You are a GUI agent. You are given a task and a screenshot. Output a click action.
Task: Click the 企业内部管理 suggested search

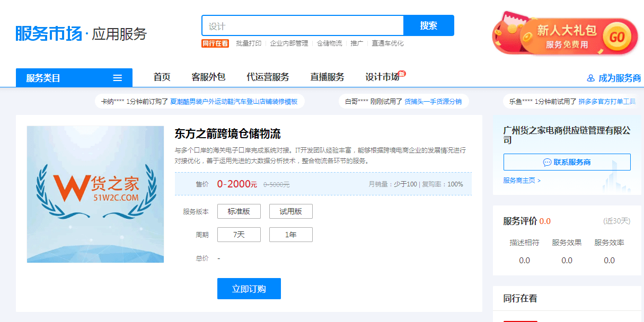[x=289, y=43]
